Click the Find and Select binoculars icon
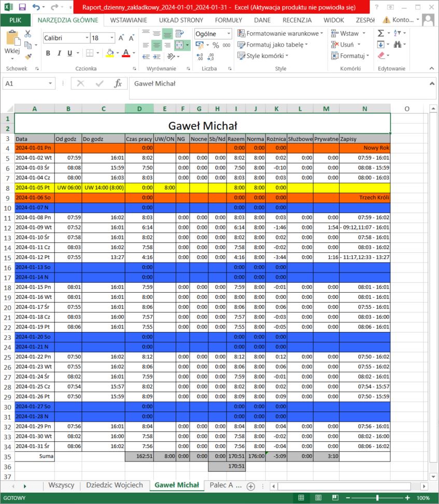Viewport: 439px width, 504px height. click(398, 45)
